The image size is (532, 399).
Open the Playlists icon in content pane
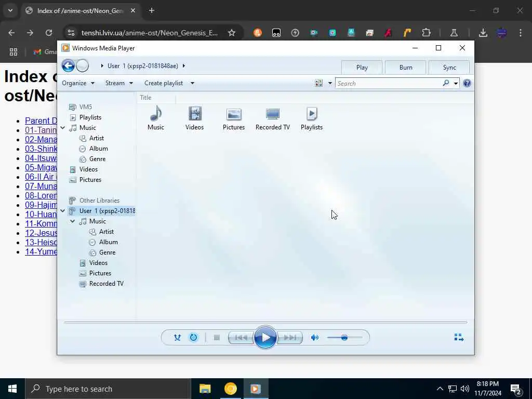click(x=312, y=118)
